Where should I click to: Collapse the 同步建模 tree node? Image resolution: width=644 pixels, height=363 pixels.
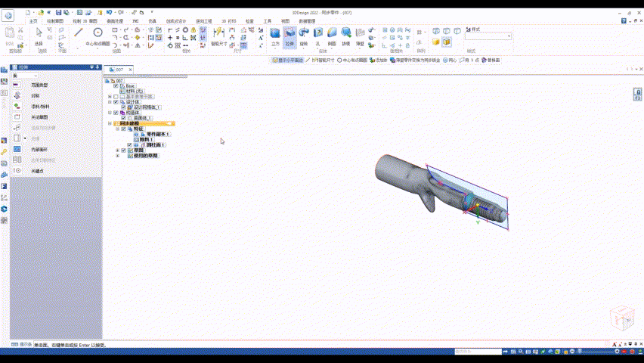pyautogui.click(x=110, y=123)
